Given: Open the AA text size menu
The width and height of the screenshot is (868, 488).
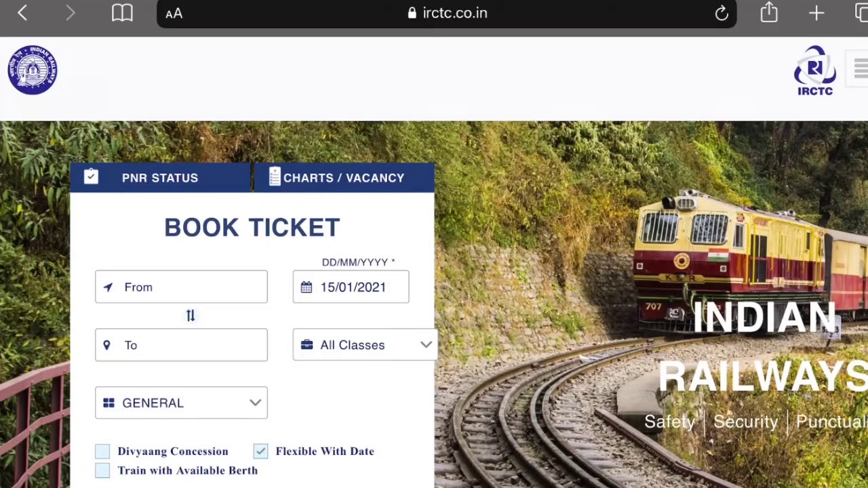Looking at the screenshot, I should pyautogui.click(x=174, y=14).
